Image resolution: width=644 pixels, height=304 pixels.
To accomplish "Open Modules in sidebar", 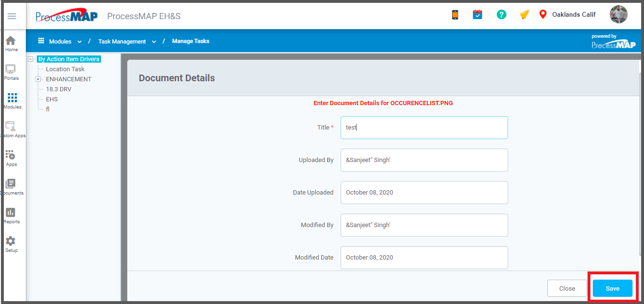I will [x=11, y=101].
